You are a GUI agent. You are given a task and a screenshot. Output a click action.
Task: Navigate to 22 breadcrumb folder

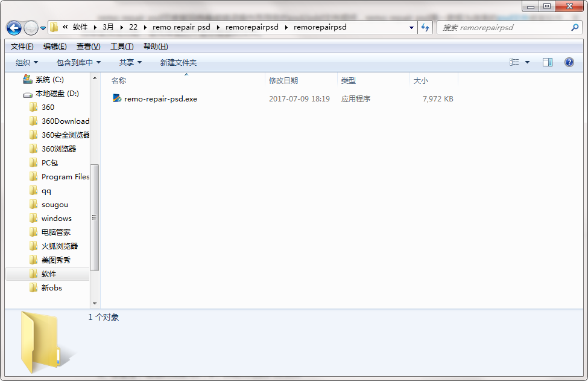[133, 27]
